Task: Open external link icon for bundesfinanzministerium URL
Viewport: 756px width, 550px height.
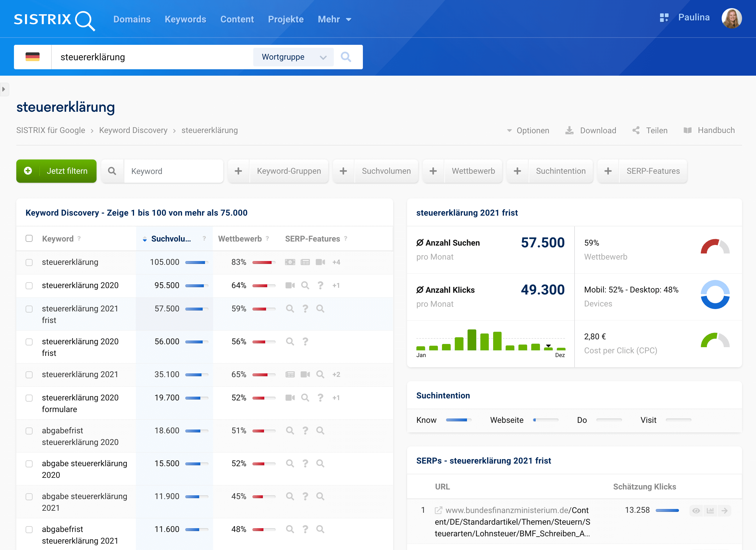Action: [x=438, y=510]
